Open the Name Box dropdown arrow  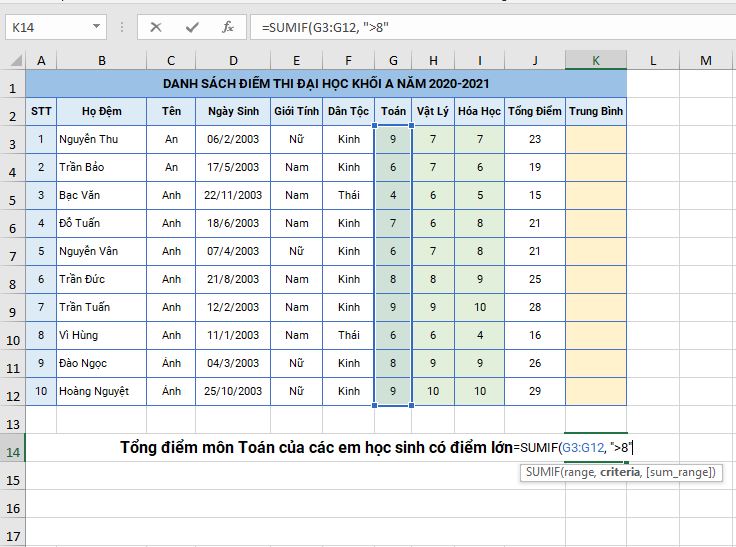pyautogui.click(x=96, y=26)
